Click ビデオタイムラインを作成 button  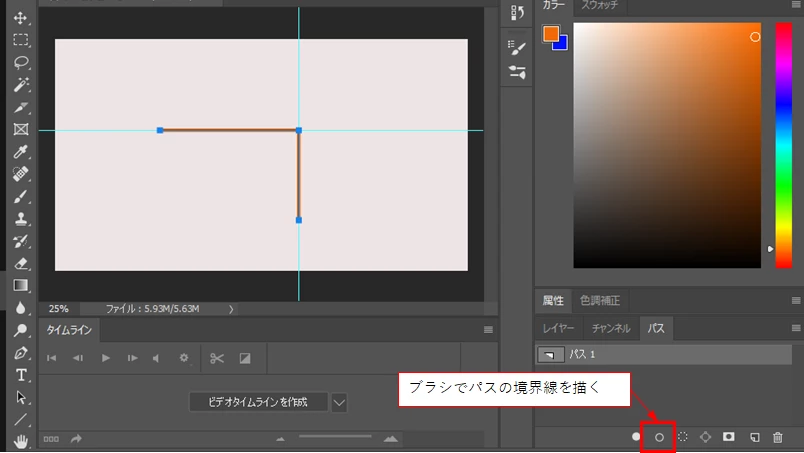[x=258, y=402]
